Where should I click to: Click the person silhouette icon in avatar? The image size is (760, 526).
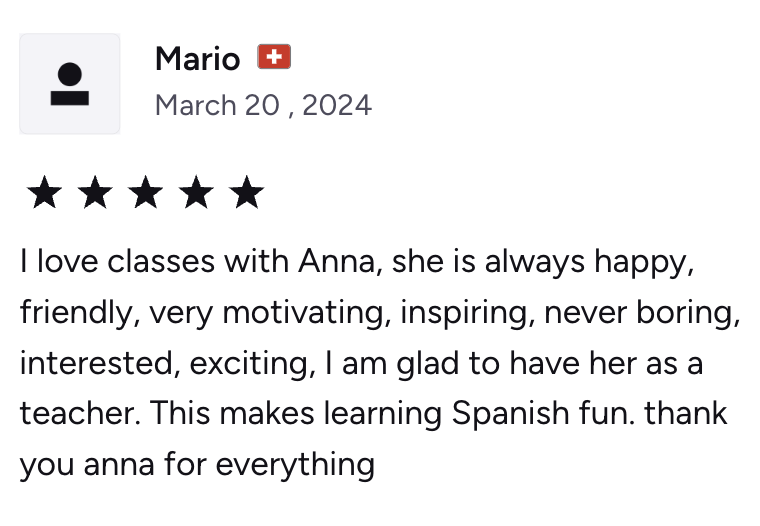(x=70, y=84)
